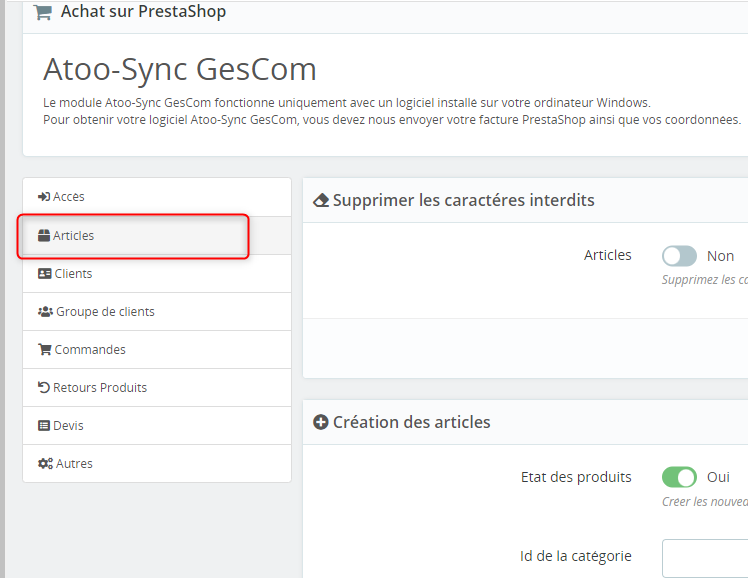Open the Clients sidebar entry

tap(157, 274)
